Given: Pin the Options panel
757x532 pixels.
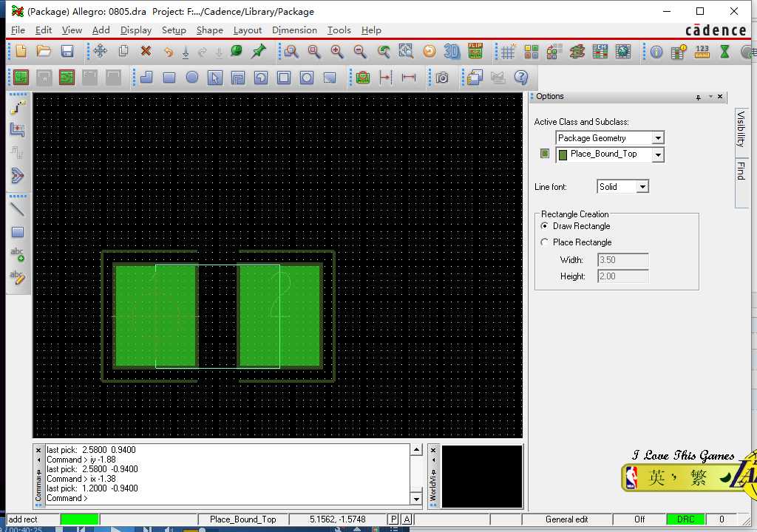Looking at the screenshot, I should [x=698, y=97].
